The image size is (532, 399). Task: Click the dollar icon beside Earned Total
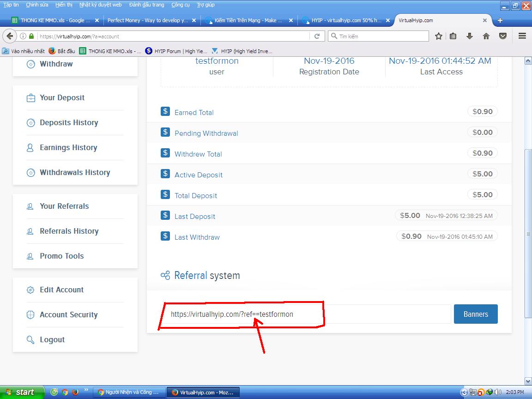point(165,111)
